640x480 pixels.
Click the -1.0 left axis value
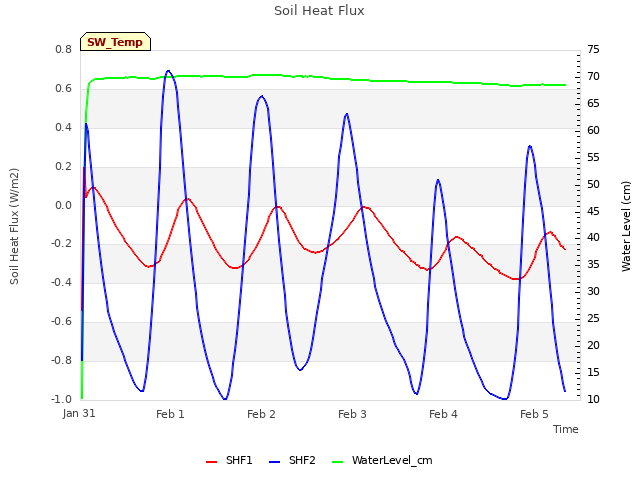point(62,399)
